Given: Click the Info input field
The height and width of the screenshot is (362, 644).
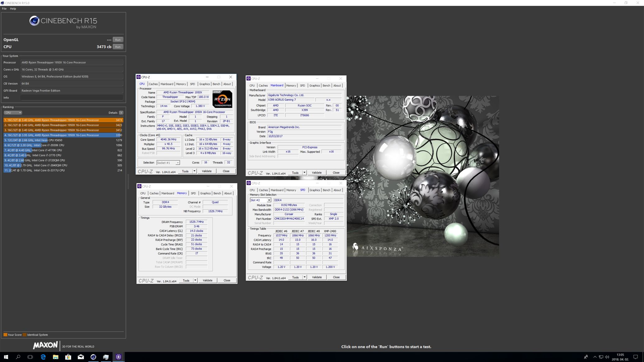Looking at the screenshot, I should [x=72, y=98].
